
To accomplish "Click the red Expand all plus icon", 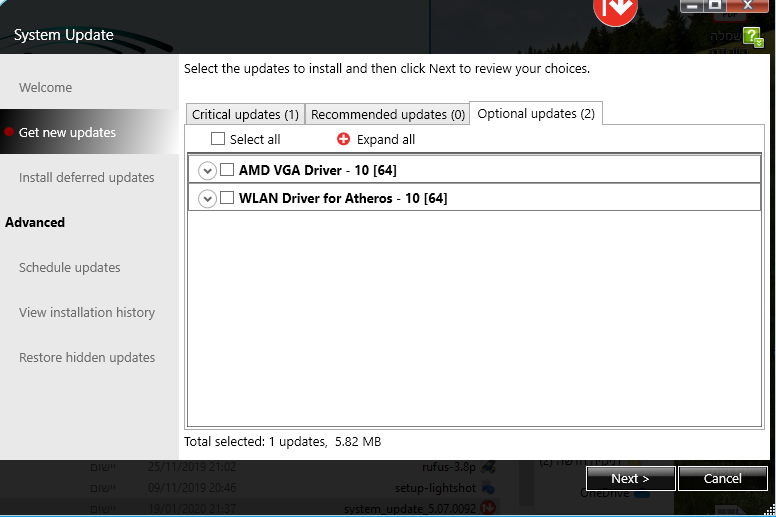I will tap(343, 139).
